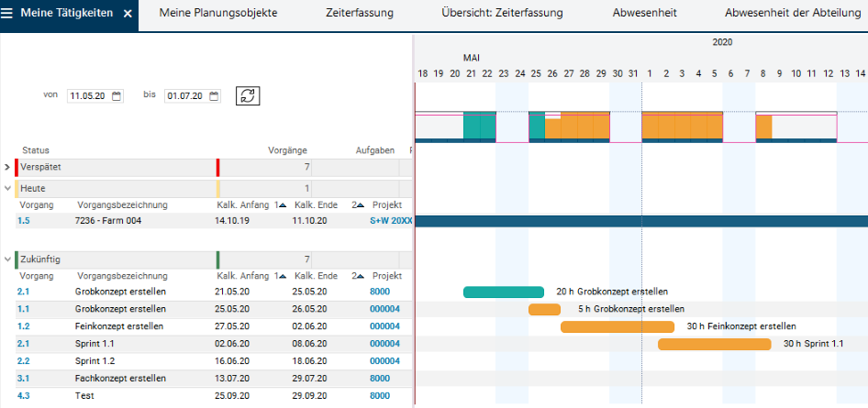Collapse the Heute group
This screenshot has height=408, width=868.
point(7,189)
